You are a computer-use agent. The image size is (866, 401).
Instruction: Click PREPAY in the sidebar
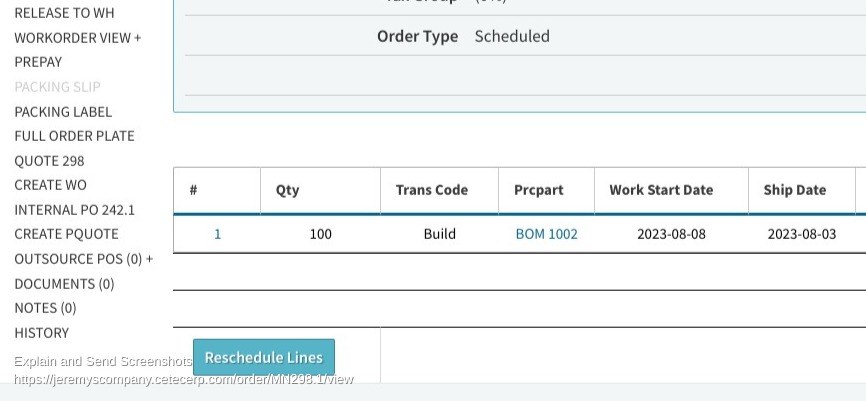(38, 62)
